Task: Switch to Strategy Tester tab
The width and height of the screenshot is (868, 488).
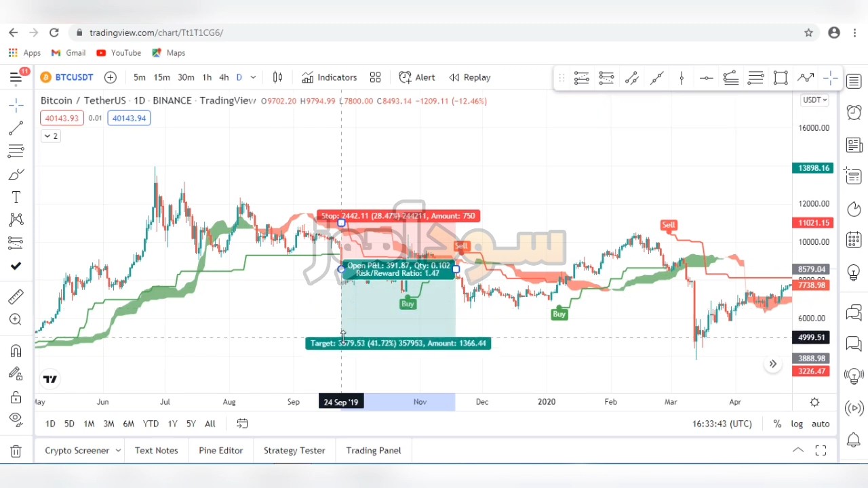Action: tap(294, 450)
